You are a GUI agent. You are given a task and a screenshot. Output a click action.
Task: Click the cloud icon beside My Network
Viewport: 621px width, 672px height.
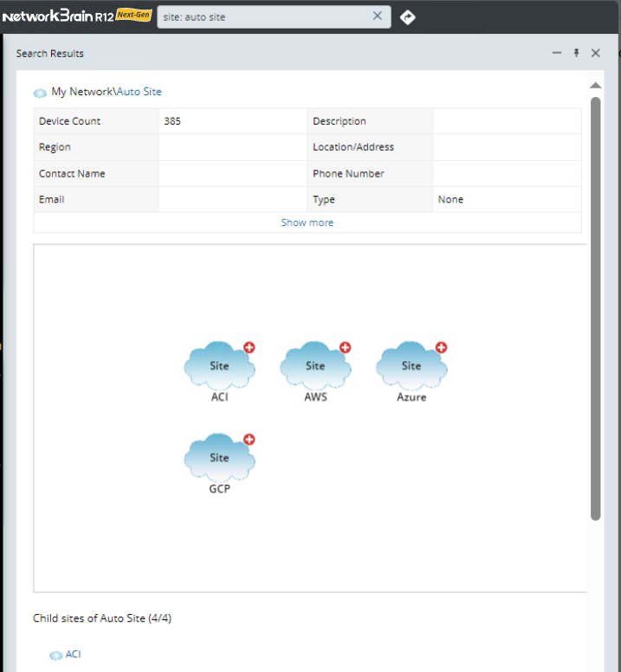coord(40,93)
